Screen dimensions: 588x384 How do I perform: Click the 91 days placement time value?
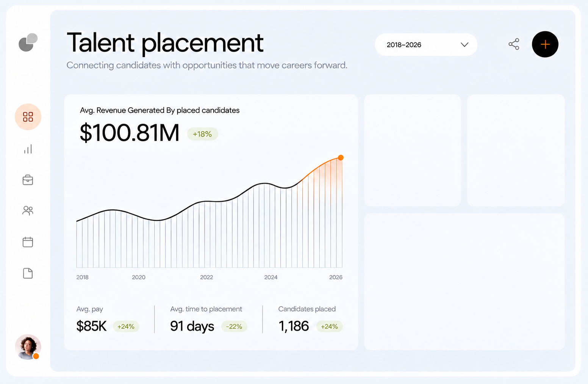(x=192, y=326)
